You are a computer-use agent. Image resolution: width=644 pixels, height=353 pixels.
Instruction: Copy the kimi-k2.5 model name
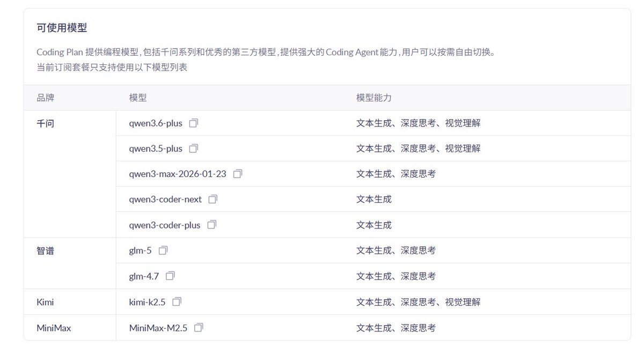coord(177,301)
